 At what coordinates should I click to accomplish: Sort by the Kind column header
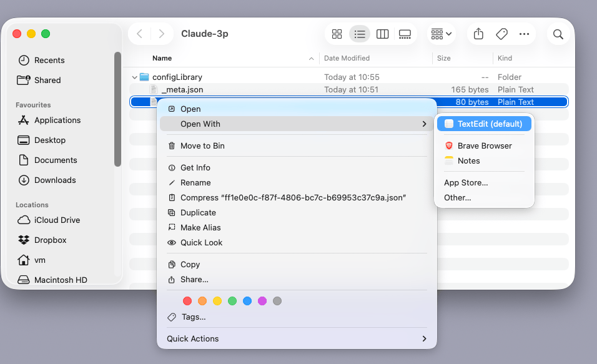tap(505, 58)
